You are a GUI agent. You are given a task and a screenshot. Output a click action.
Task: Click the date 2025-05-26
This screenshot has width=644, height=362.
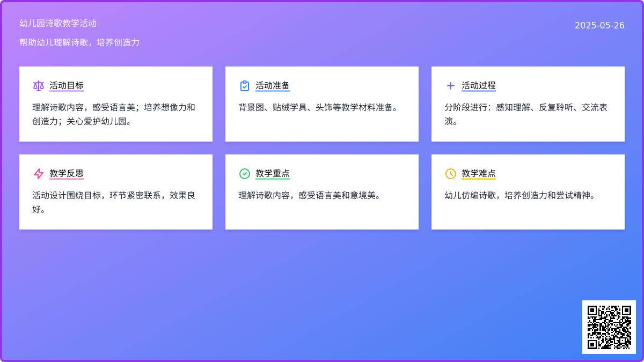click(599, 25)
